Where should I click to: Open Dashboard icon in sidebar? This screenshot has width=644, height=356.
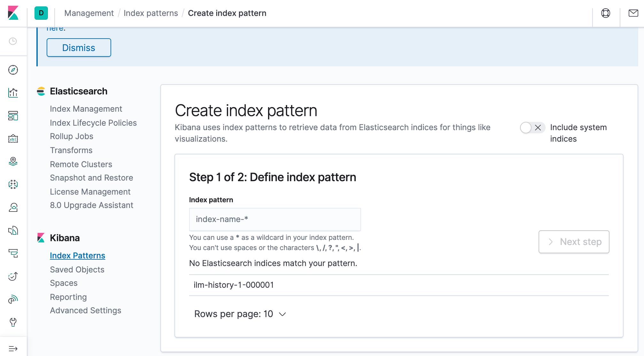coord(13,116)
